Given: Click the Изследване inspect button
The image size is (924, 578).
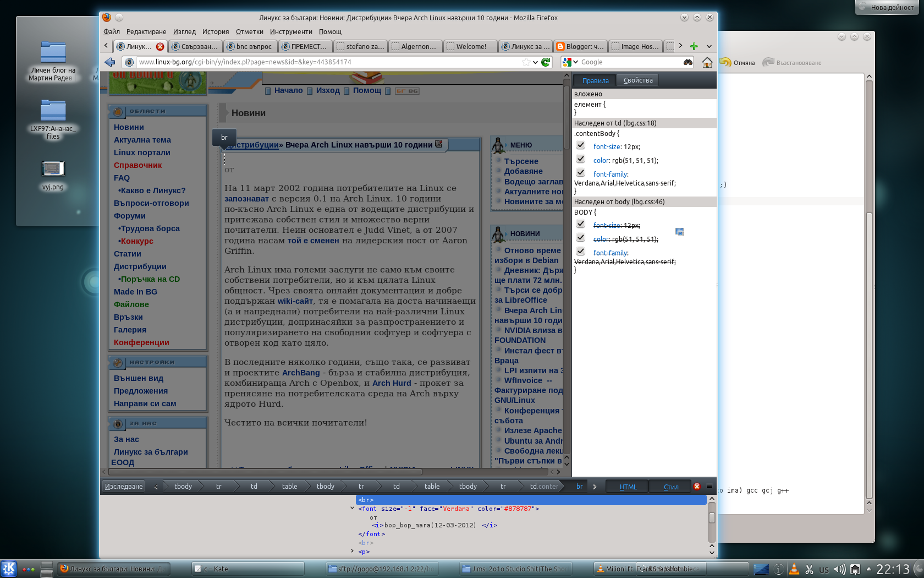Looking at the screenshot, I should 124,486.
